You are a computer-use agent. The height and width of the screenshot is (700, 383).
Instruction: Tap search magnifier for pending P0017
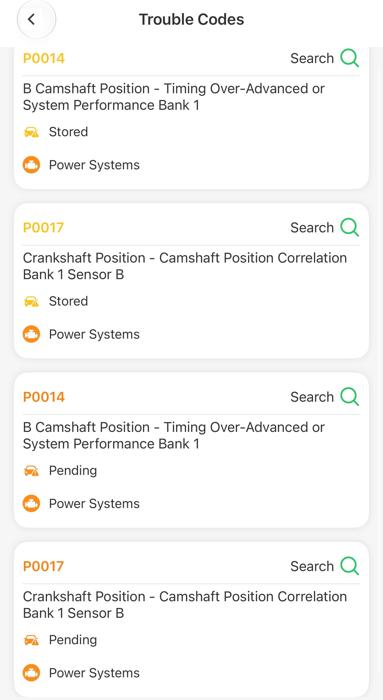(350, 566)
